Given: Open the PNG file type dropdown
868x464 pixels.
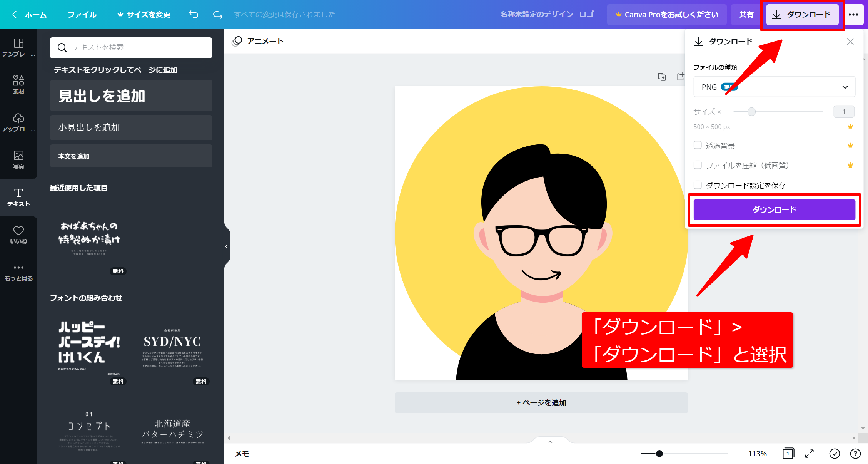Looking at the screenshot, I should pos(774,87).
